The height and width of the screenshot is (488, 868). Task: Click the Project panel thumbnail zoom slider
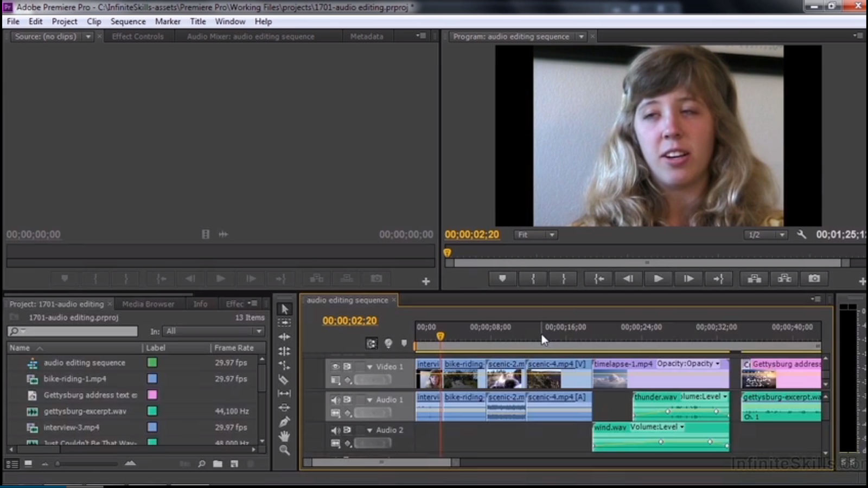(x=87, y=464)
